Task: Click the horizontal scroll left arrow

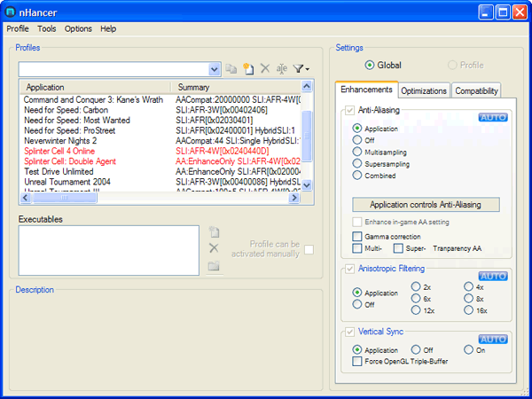Action: (x=26, y=198)
